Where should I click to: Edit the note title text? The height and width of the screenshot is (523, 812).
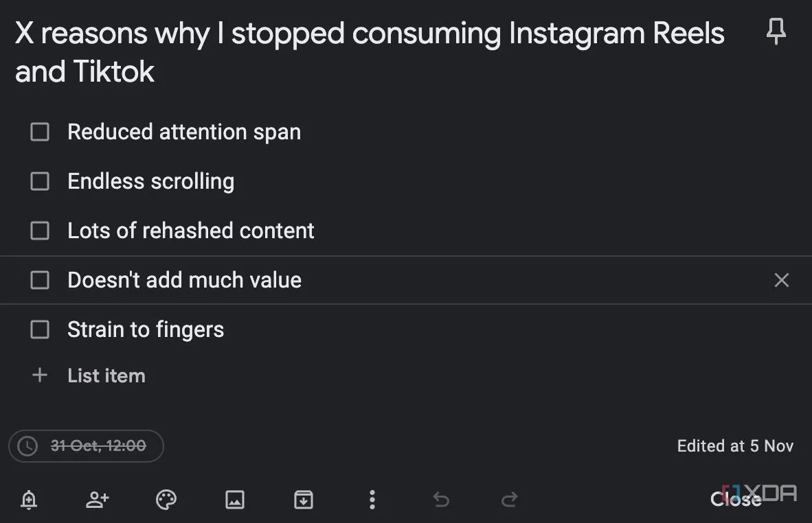pos(369,52)
